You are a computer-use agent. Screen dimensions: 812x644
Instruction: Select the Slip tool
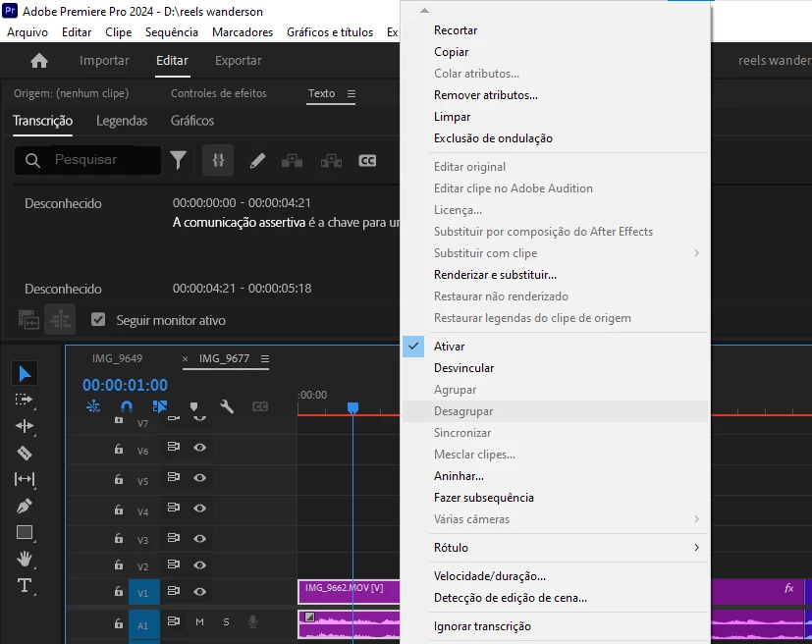click(25, 479)
